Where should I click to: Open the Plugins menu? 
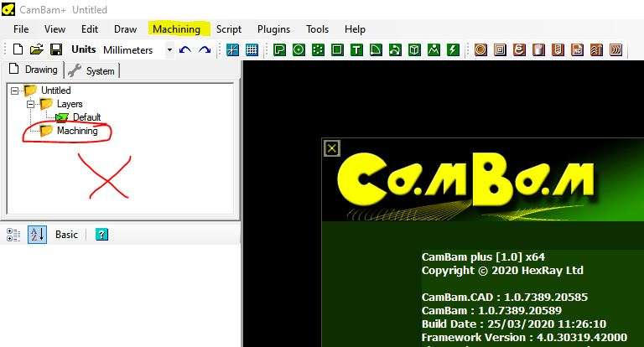coord(273,29)
